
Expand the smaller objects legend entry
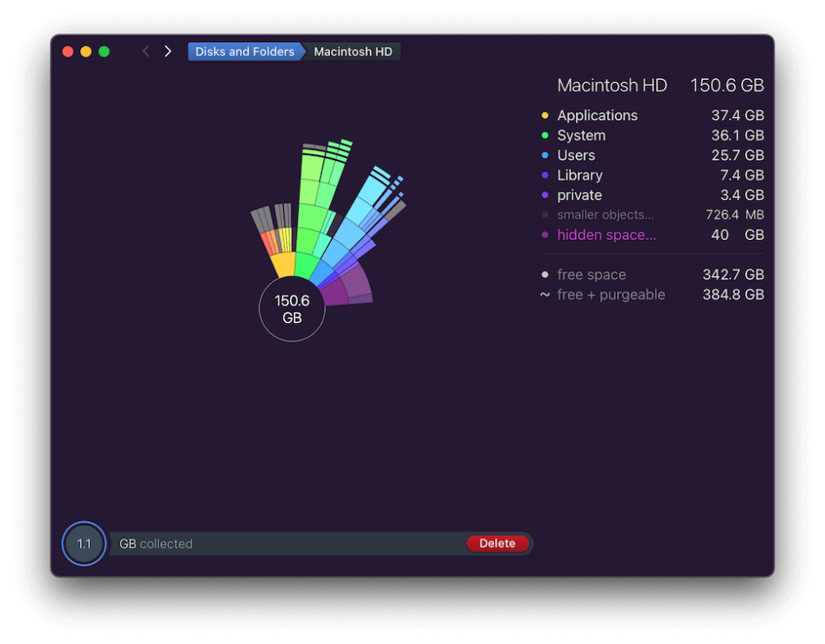click(x=604, y=215)
